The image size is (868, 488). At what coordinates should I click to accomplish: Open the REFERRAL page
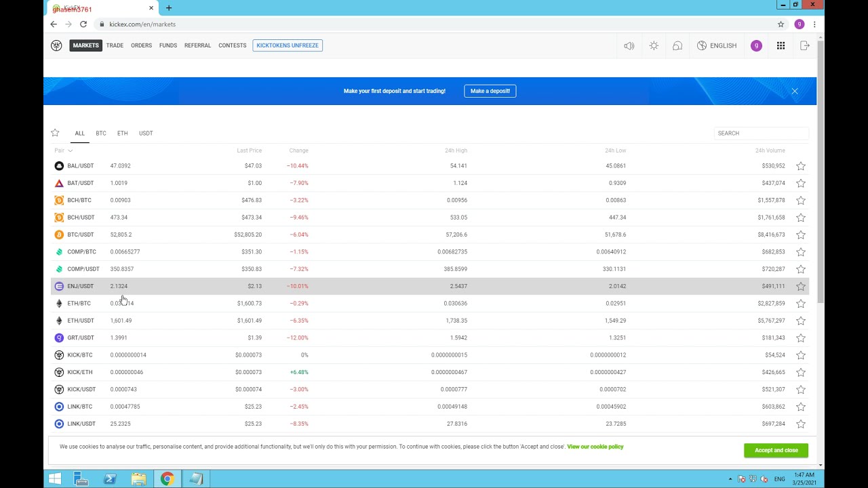197,45
